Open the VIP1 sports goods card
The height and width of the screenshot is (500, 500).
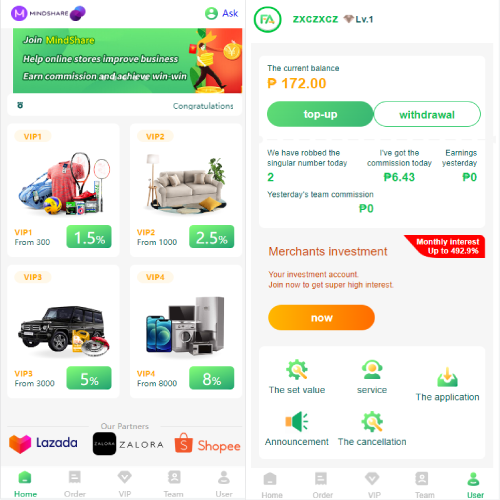[x=63, y=190]
